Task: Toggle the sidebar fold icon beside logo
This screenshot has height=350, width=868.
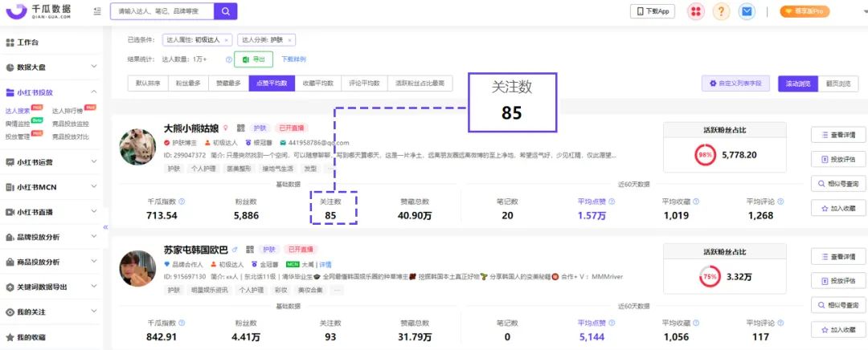Action: point(97,11)
